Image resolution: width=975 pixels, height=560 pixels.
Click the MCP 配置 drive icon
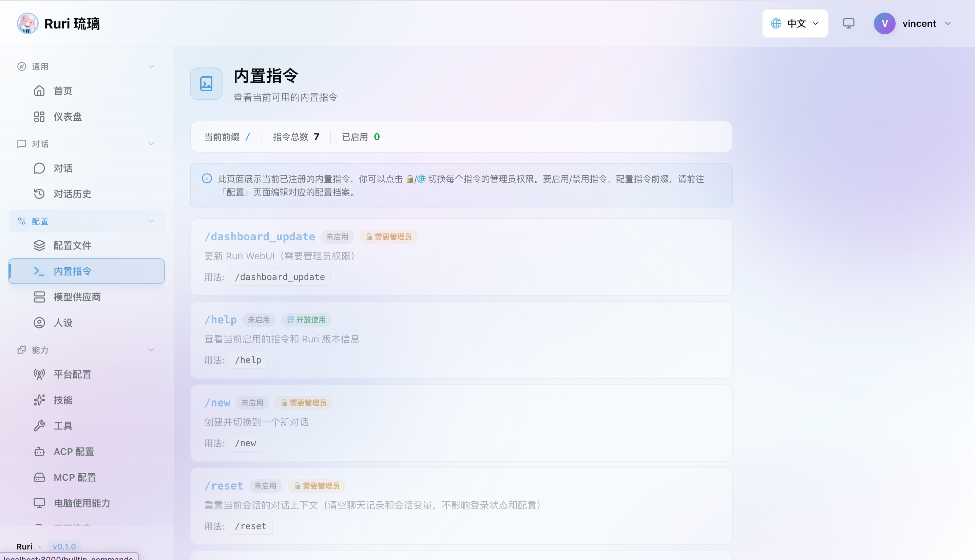[39, 477]
